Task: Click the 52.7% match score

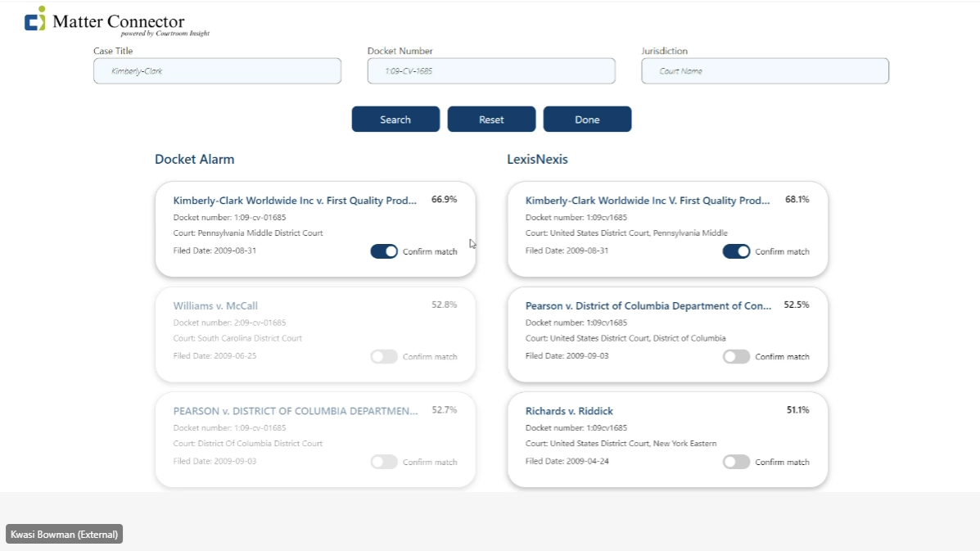Action: [445, 410]
